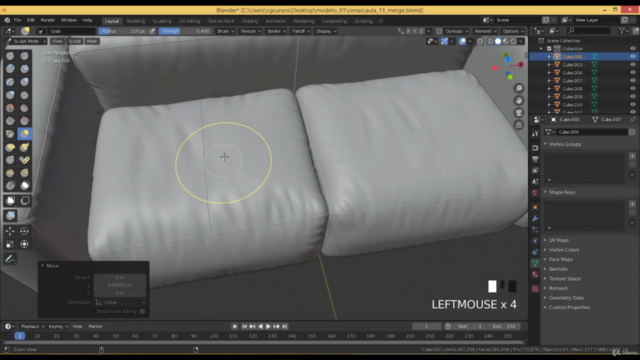This screenshot has height=360, width=640.
Task: Switch to the UV Editing workspace tab
Action: 189,21
